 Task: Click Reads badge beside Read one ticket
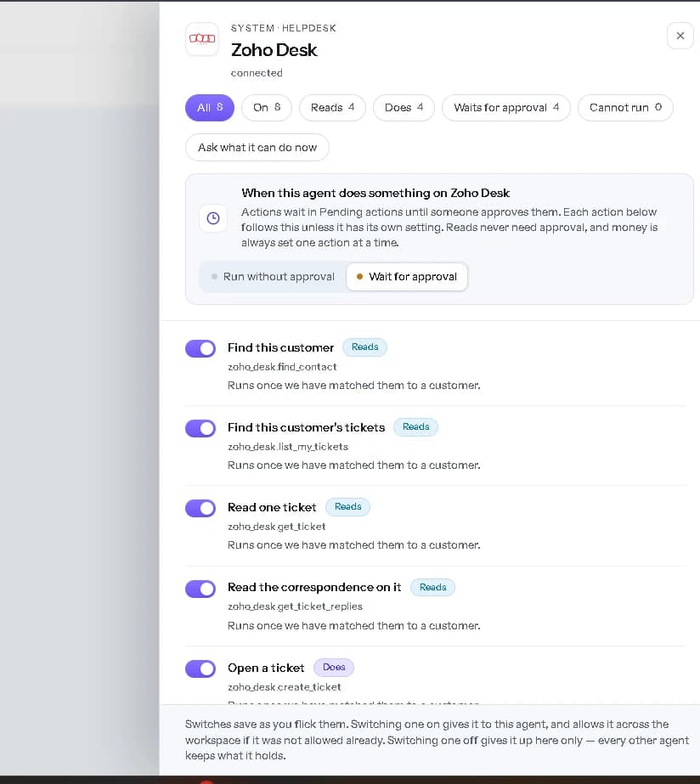[x=347, y=507]
